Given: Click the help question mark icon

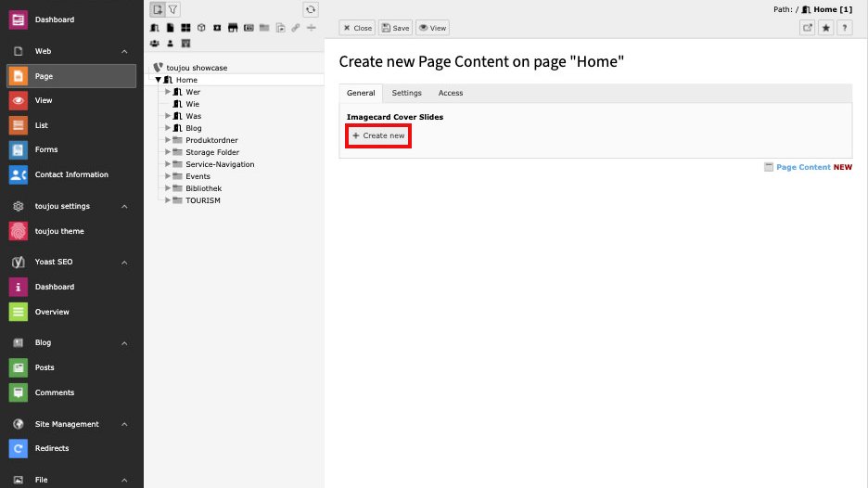Looking at the screenshot, I should (844, 28).
